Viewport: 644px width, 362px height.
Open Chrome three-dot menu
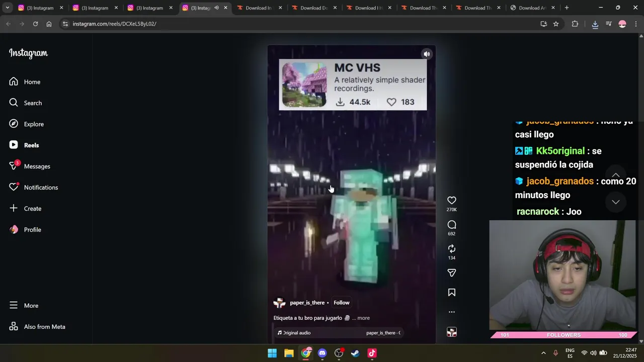pyautogui.click(x=636, y=24)
